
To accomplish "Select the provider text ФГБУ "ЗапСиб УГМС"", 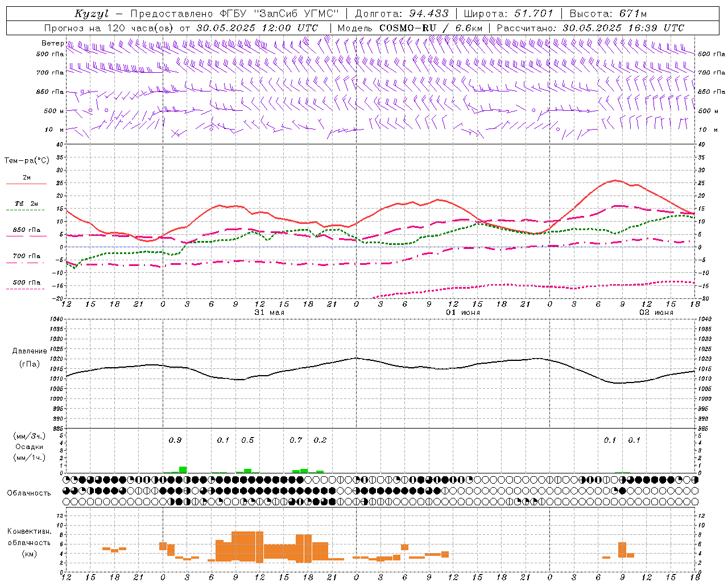I will click(x=279, y=14).
